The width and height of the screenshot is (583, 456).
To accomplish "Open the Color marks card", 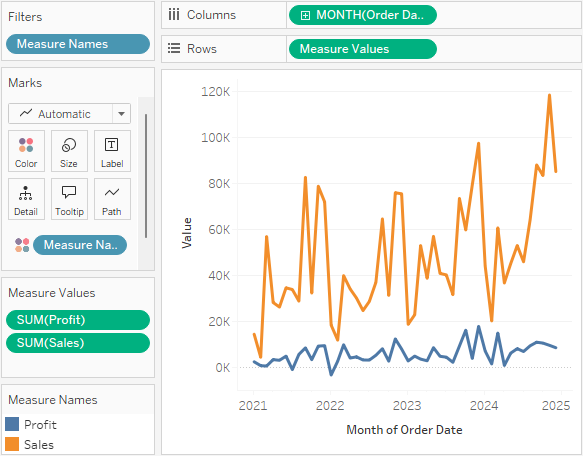I will click(26, 151).
